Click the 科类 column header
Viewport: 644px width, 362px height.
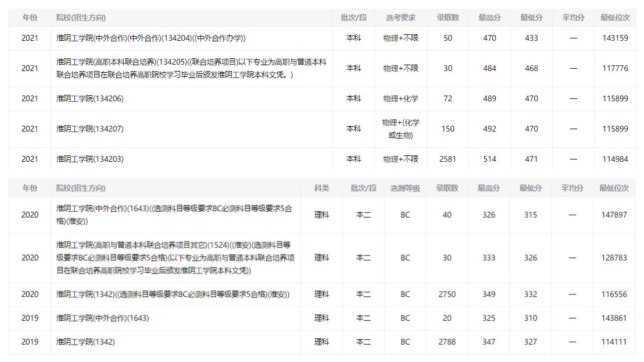pos(321,189)
